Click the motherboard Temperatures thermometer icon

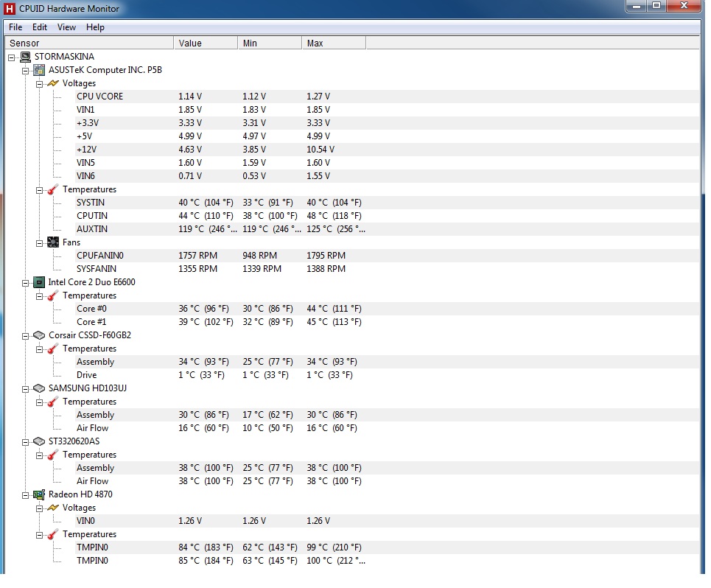tap(53, 189)
